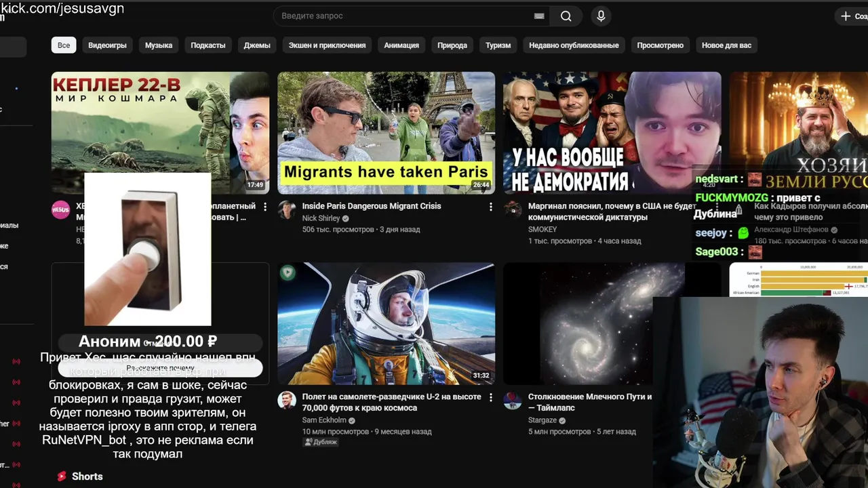Open the on-screen keyboard icon in search
868x488 pixels.
539,16
